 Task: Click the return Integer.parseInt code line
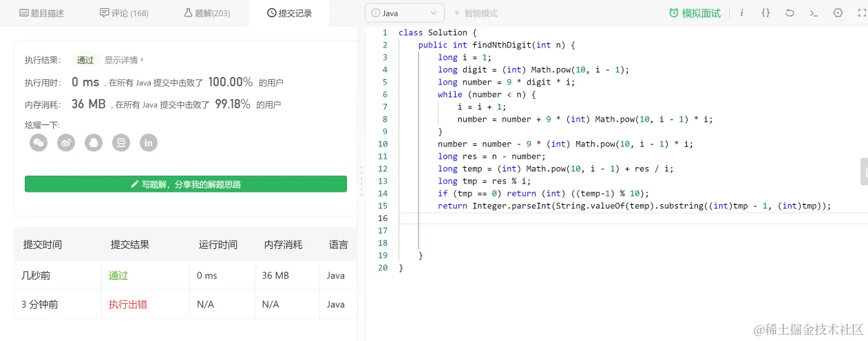[x=635, y=206]
